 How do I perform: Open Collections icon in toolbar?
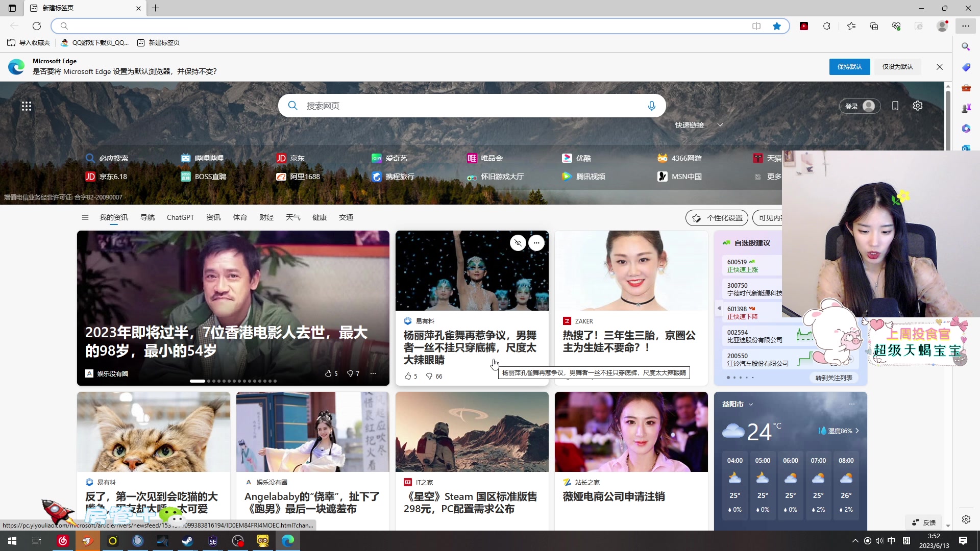pos(874,26)
